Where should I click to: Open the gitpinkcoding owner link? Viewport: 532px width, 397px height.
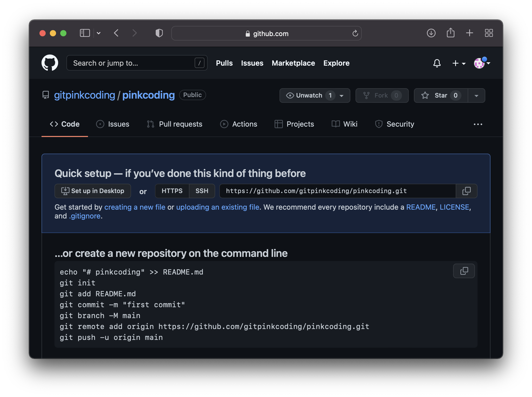(84, 95)
